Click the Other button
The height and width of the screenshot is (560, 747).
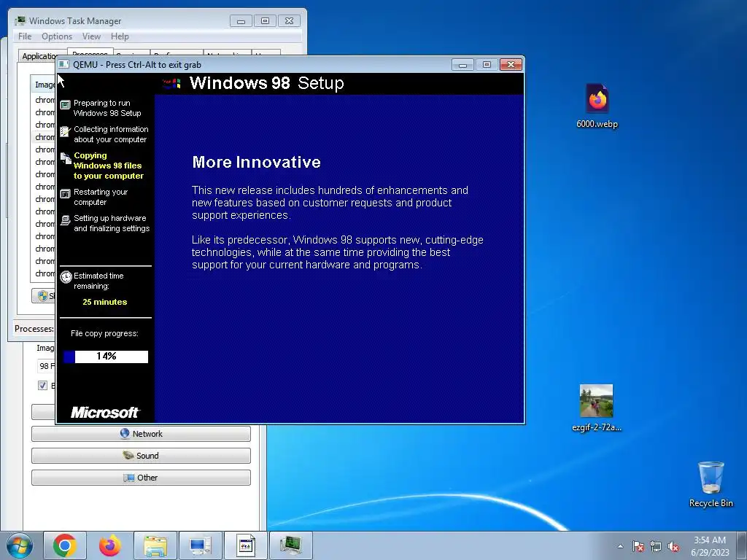(141, 478)
